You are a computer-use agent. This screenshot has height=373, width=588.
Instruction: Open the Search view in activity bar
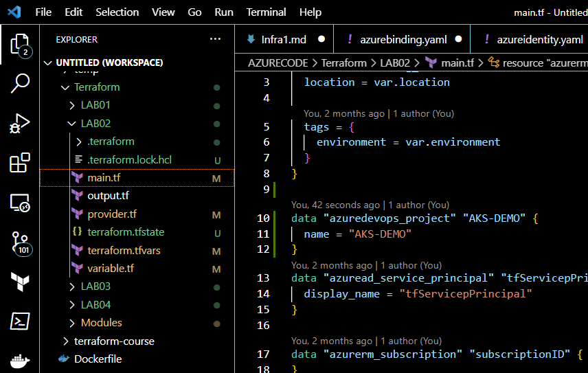click(x=19, y=83)
